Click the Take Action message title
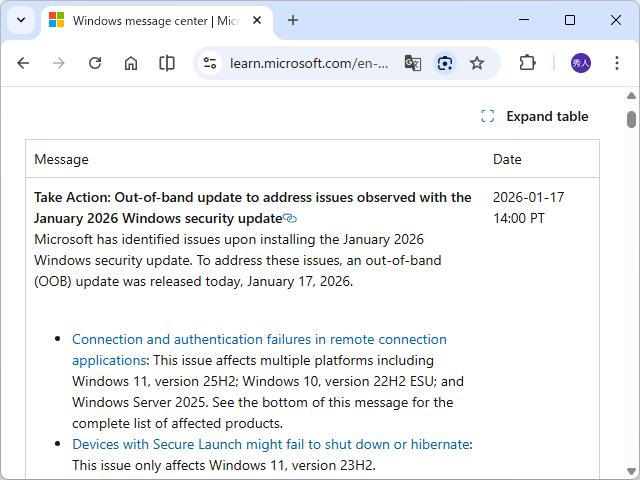 tap(253, 208)
